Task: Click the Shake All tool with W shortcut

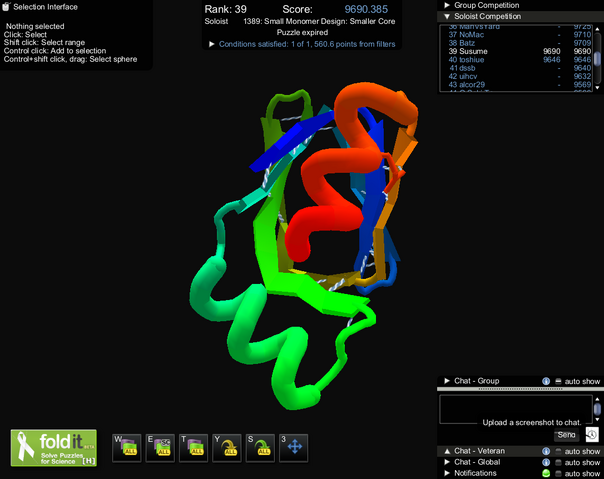Action: (127, 447)
